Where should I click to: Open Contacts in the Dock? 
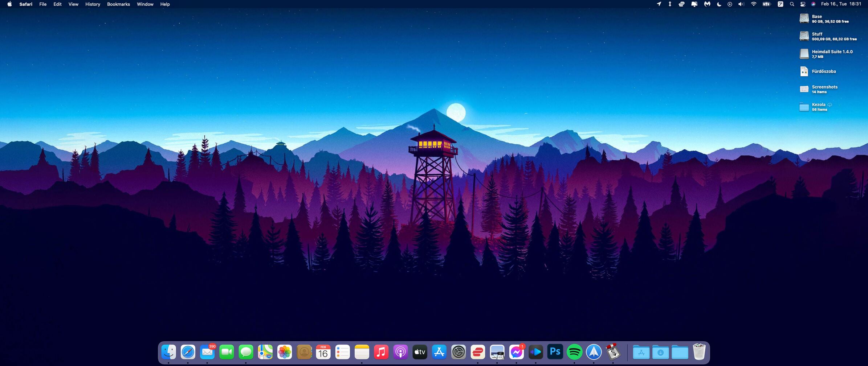click(x=304, y=352)
